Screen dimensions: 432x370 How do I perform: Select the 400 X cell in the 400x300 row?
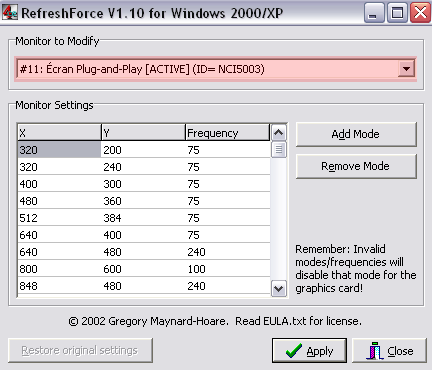59,184
